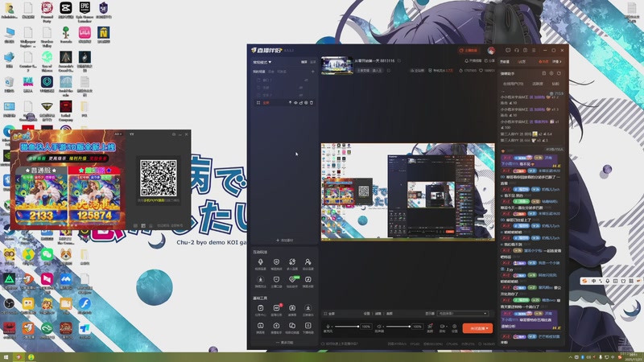Screen dimensions: 644x362
Task: Open the quick-start help link in the status bar
Action: tap(339, 344)
